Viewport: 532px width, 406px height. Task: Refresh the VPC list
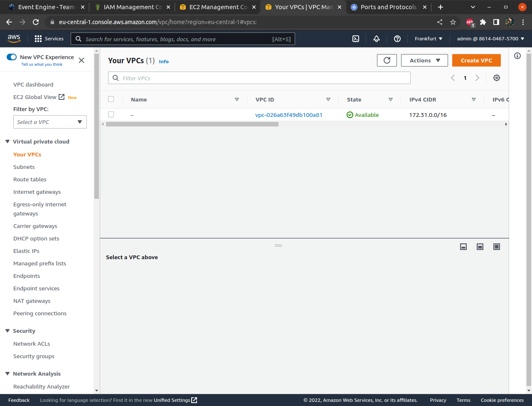tap(387, 60)
